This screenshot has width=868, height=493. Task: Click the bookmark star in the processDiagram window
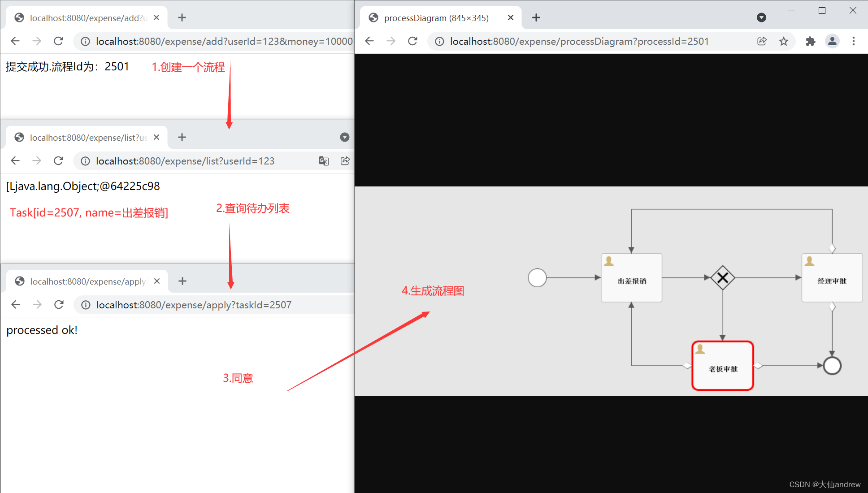click(x=783, y=41)
